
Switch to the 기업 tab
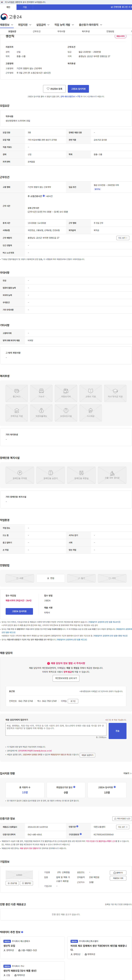[25, 7]
